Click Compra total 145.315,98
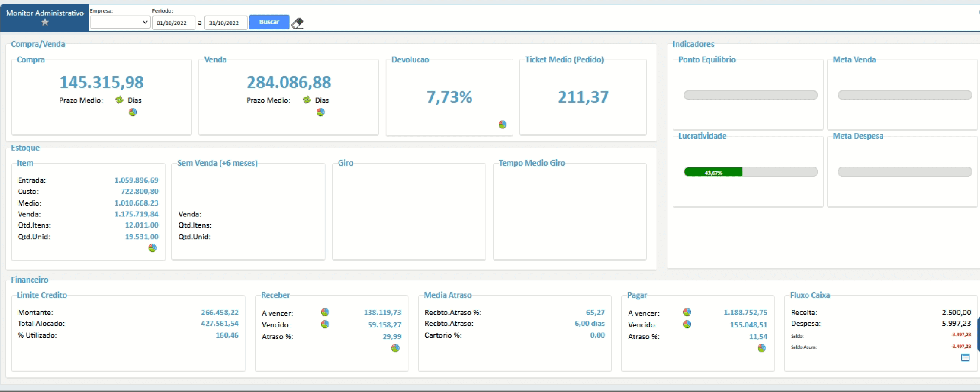Screen dimensions: 980x392 [102, 82]
